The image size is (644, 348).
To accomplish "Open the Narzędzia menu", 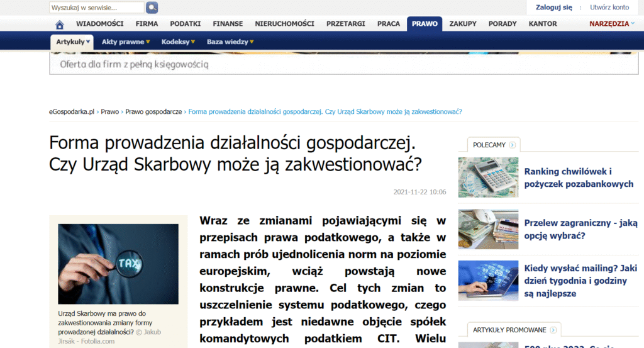I will point(612,24).
